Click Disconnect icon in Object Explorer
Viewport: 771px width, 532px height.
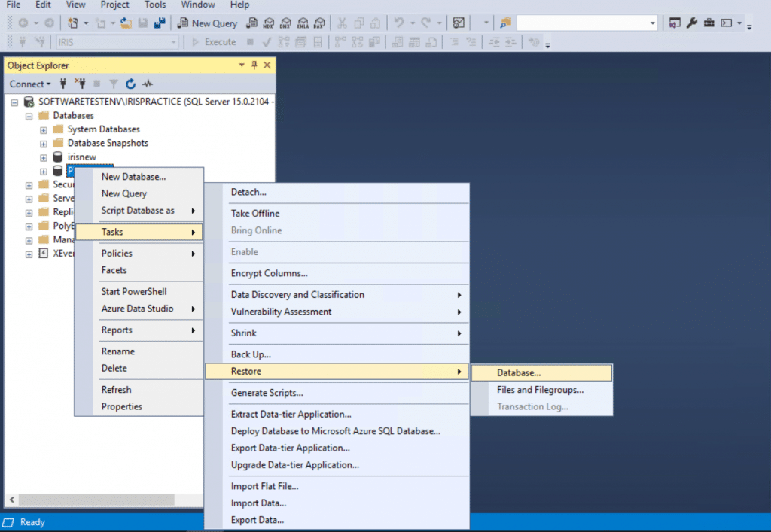tap(80, 84)
